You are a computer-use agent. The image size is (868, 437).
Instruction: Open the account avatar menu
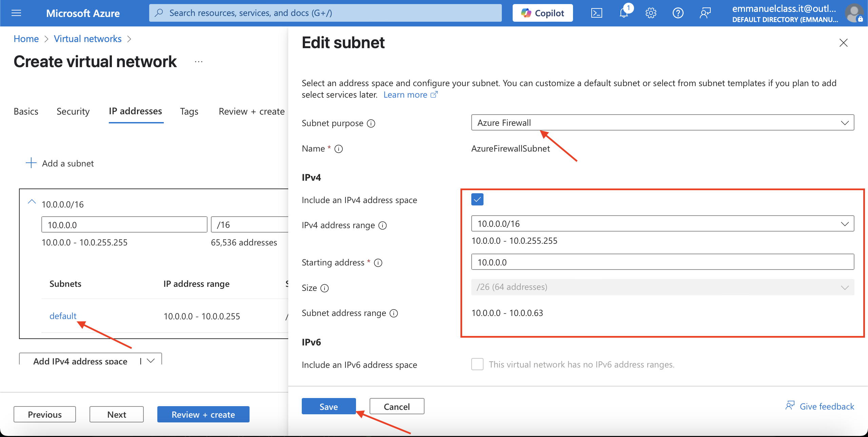pyautogui.click(x=854, y=13)
